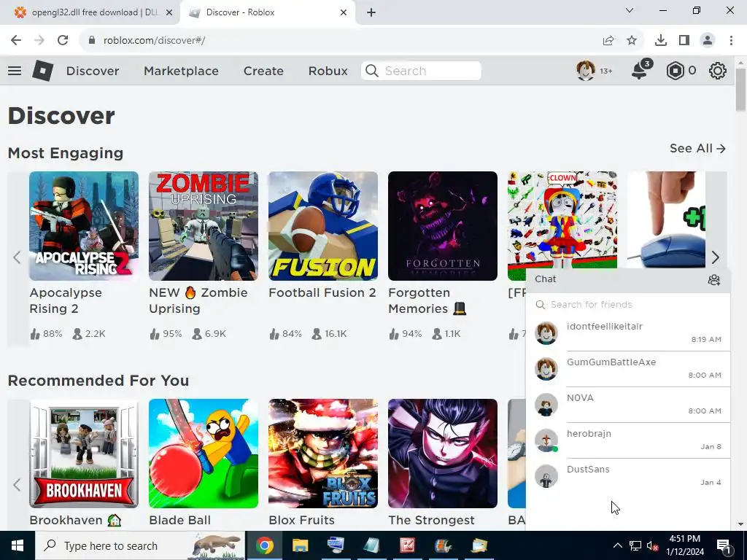Open the Windows action center notifications
The height and width of the screenshot is (560, 747).
click(x=724, y=545)
